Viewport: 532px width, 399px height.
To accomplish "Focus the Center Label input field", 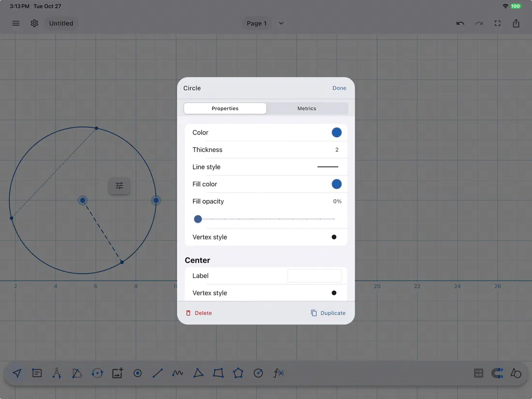I will [x=314, y=276].
